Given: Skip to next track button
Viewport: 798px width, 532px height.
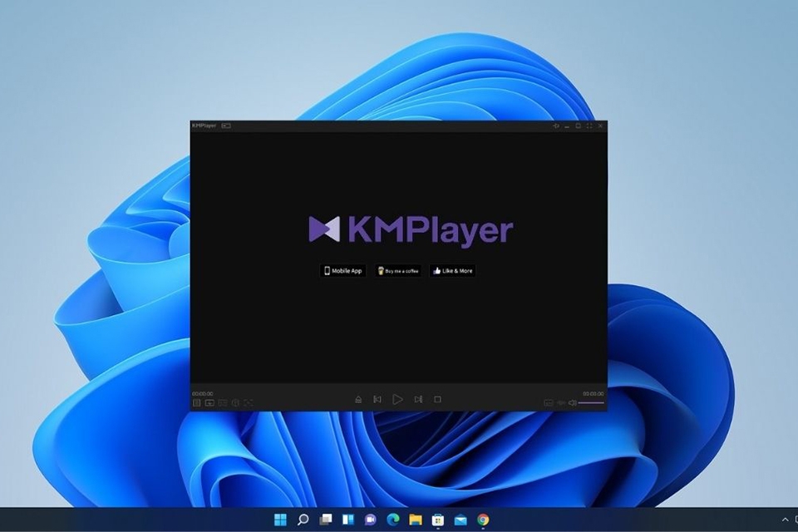Looking at the screenshot, I should click(x=418, y=400).
